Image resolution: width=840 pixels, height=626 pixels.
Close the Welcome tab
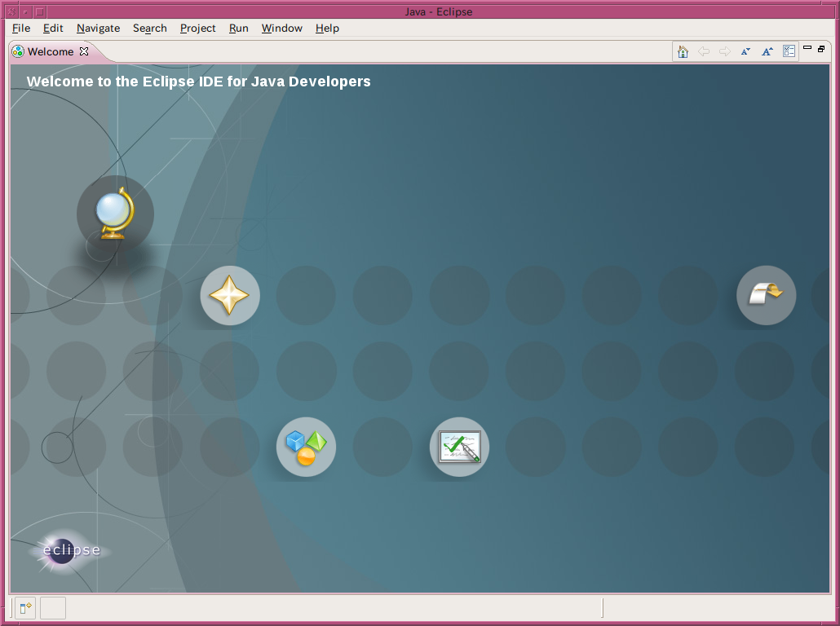coord(84,51)
